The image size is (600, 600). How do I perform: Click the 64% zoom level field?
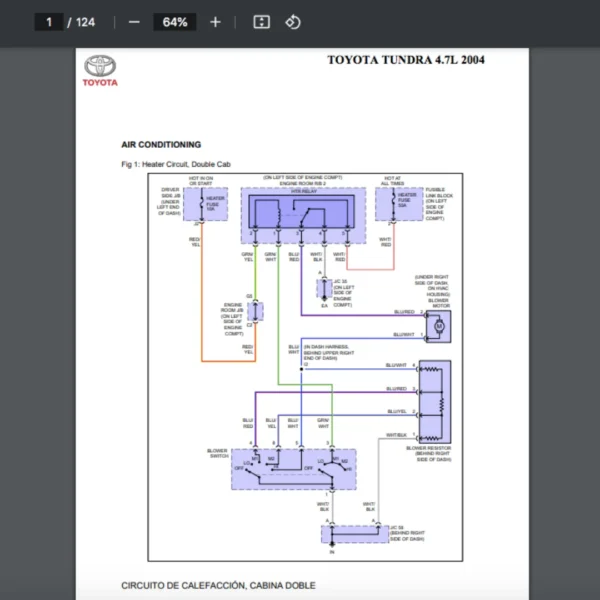175,22
